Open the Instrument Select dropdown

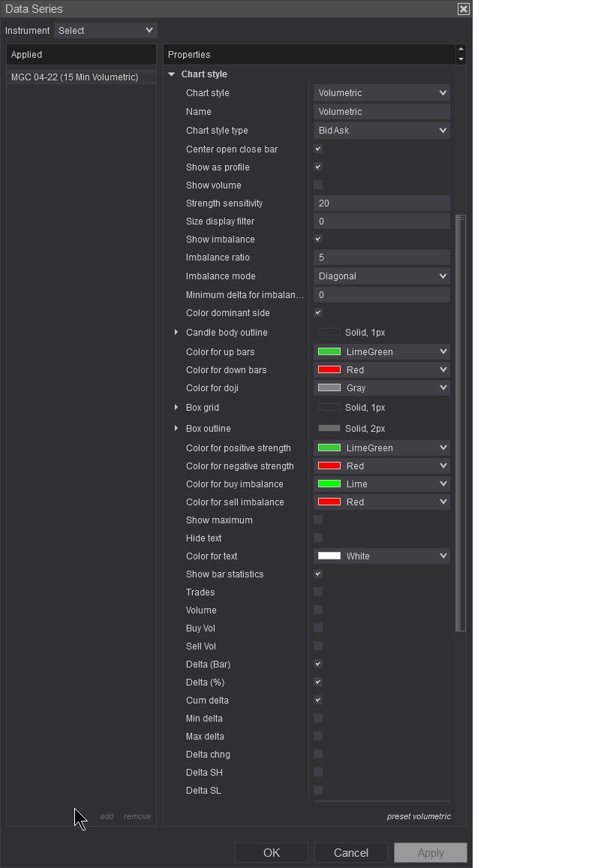[x=106, y=30]
